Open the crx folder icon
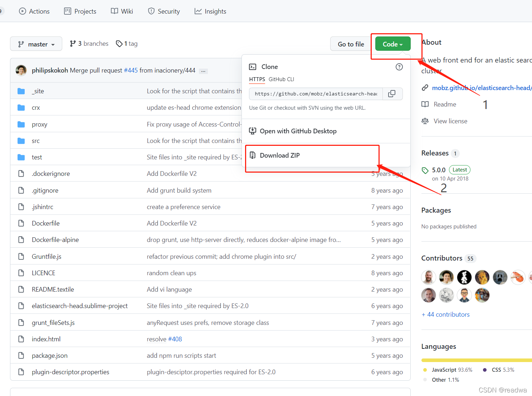This screenshot has width=532, height=396. [x=21, y=108]
